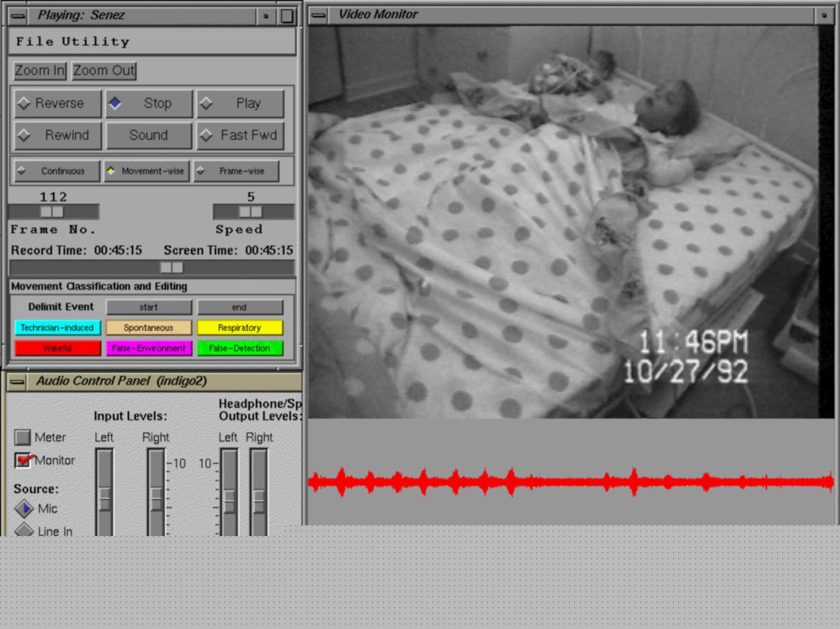Click the 11:46PM timestamp in the video

click(x=693, y=343)
